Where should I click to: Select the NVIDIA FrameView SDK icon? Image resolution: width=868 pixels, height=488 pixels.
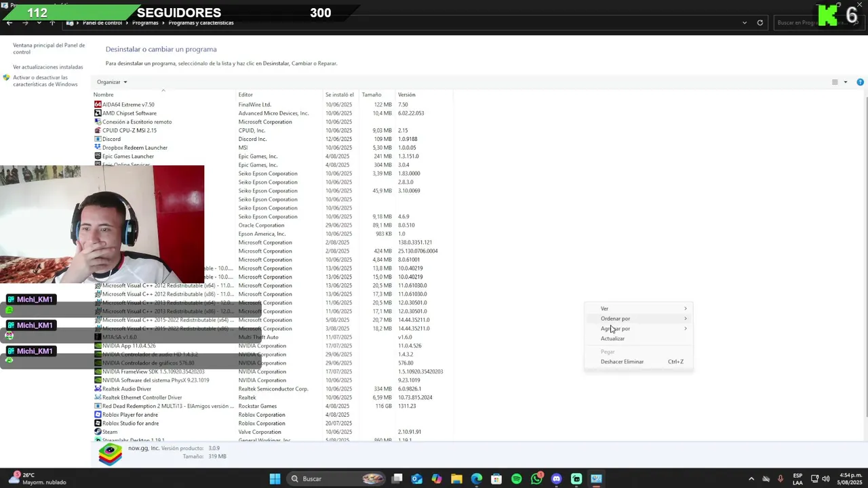point(98,371)
